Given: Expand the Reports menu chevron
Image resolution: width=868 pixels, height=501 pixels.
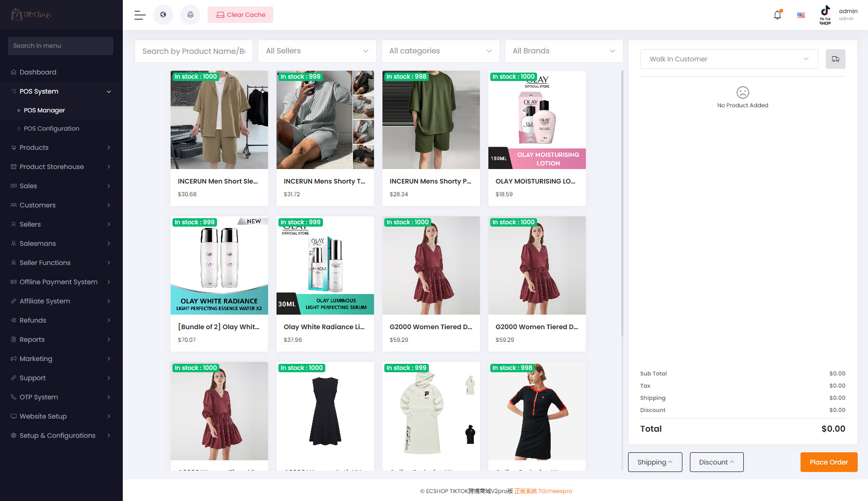Looking at the screenshot, I should (109, 339).
